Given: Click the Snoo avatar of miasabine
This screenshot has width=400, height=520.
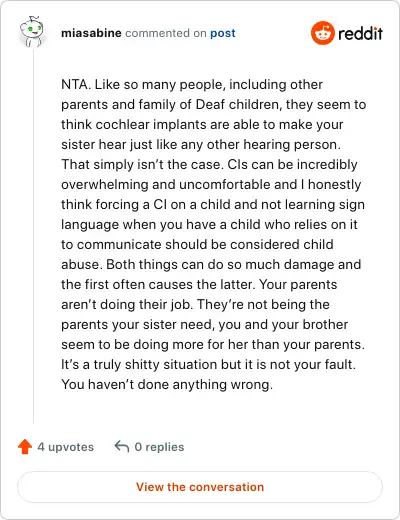Looking at the screenshot, I should (31, 31).
